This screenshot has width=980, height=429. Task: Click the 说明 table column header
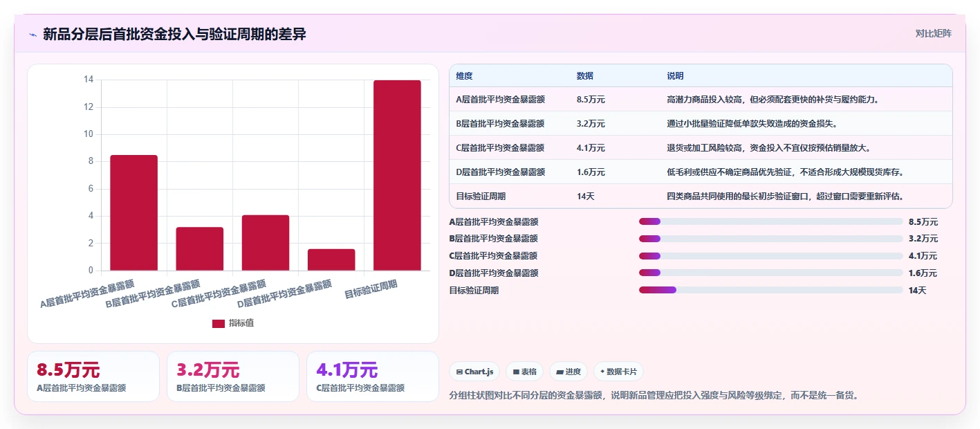point(675,76)
